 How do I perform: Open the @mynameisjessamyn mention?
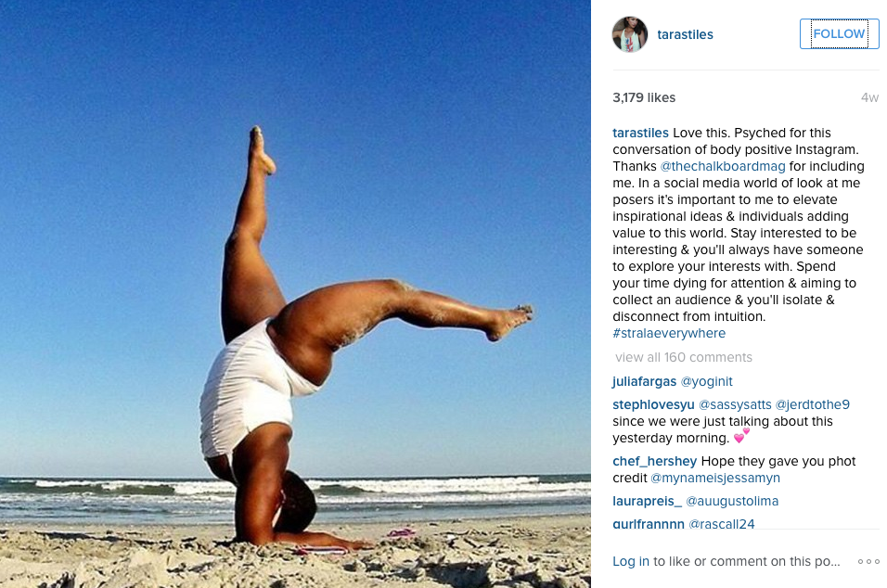pos(715,478)
